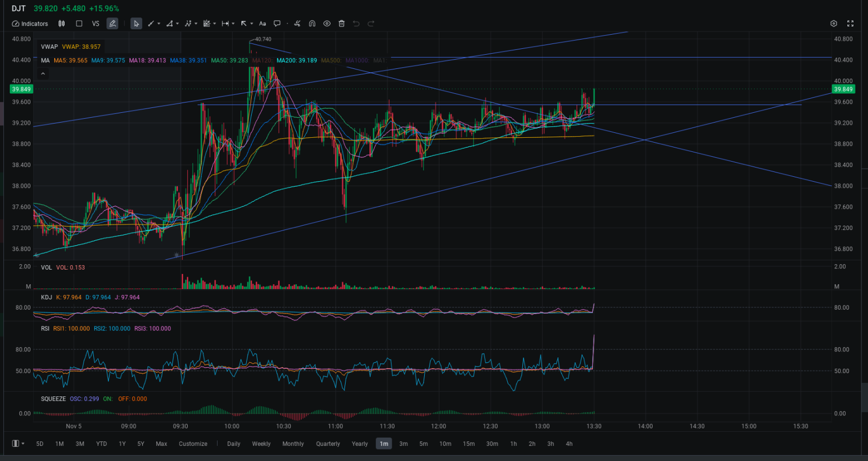
Task: Click the VWAP indicator label
Action: 49,47
